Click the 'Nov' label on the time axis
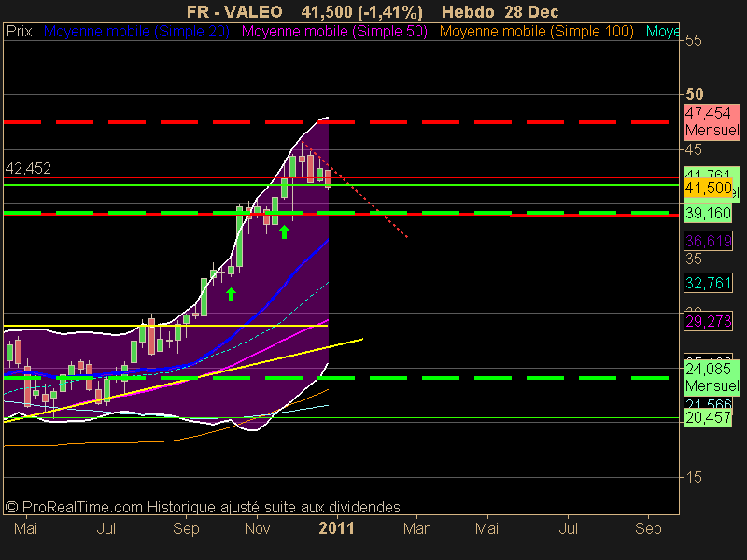The width and height of the screenshot is (747, 560). coord(258,528)
